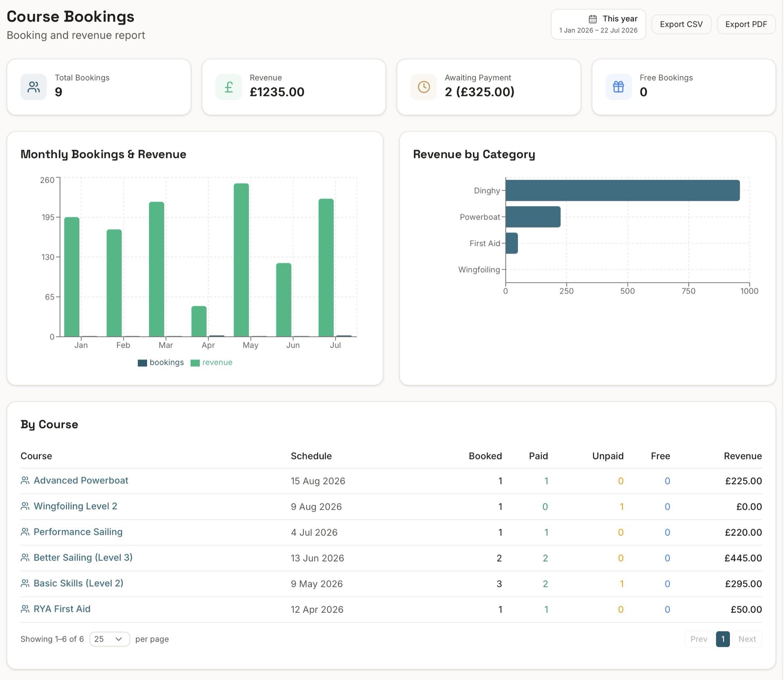Click the £295.00 revenue cell
784x680 pixels.
(743, 584)
